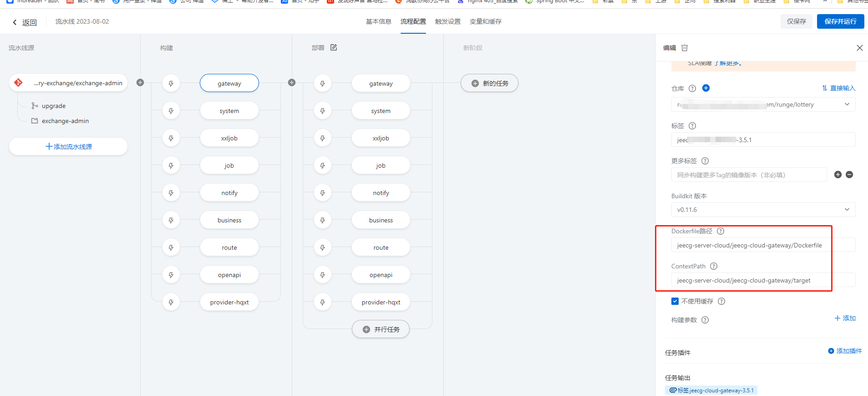
Task: Switch to the 变量和缓存 tab
Action: click(486, 21)
